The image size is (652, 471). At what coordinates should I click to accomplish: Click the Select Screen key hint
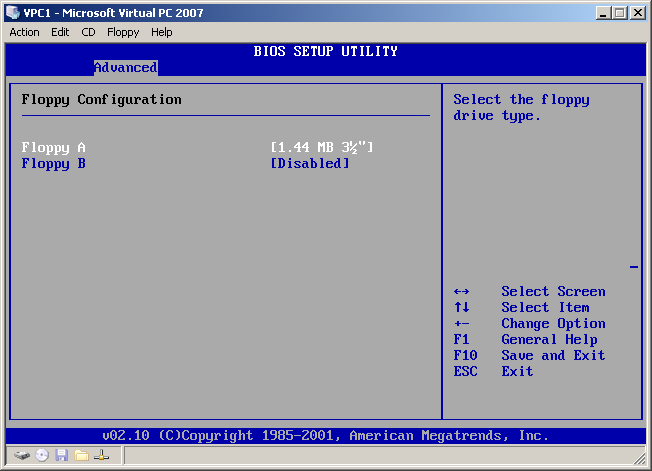[x=529, y=291]
